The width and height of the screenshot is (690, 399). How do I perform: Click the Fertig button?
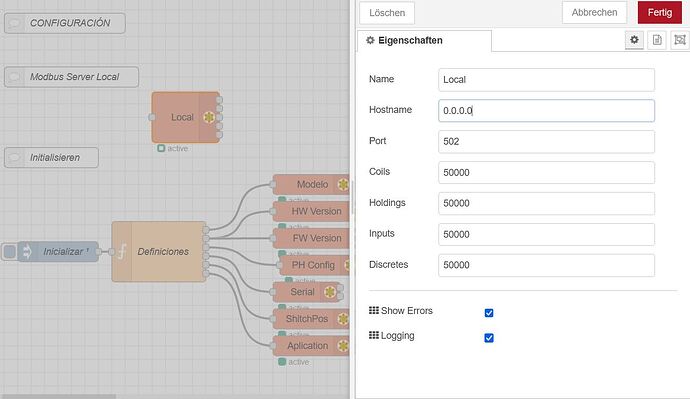[x=659, y=12]
